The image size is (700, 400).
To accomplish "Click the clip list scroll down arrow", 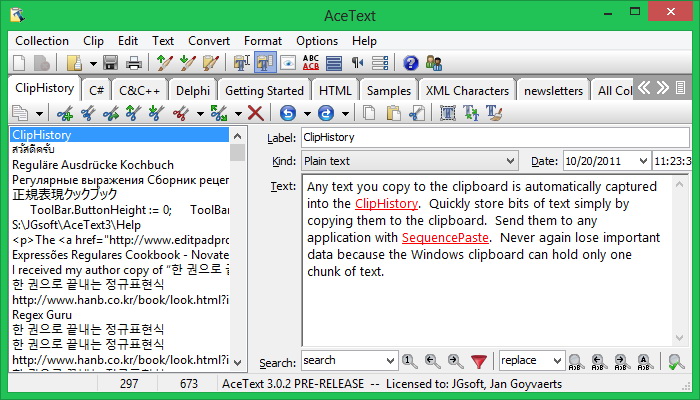I will coord(238,363).
